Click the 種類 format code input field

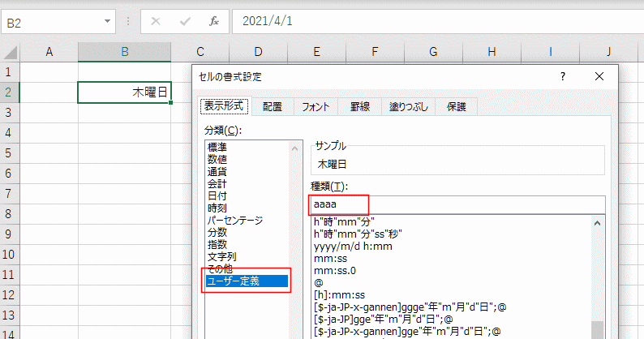point(457,204)
